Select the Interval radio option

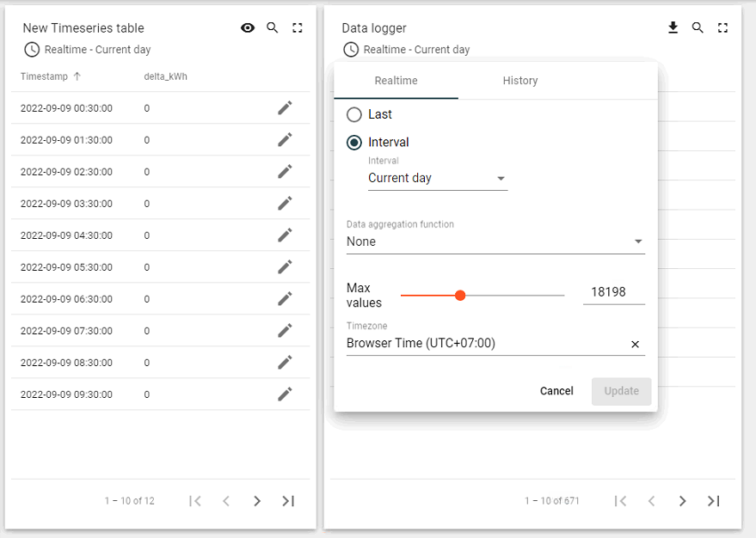point(353,143)
